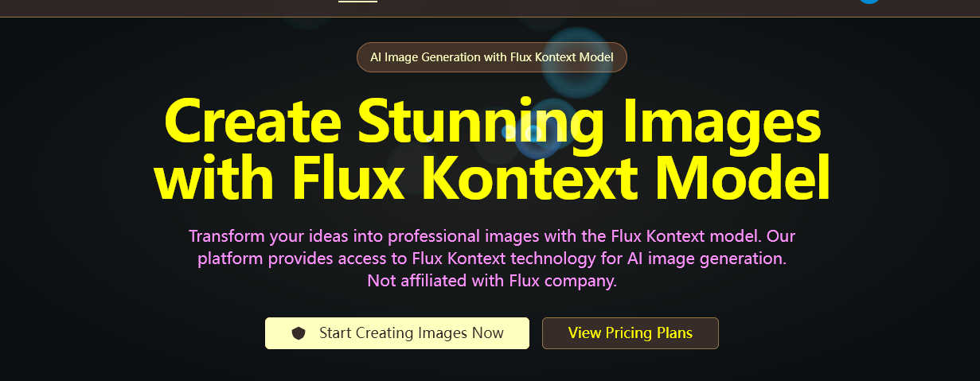Select the underlined active navigation tab
This screenshot has height=381, width=980.
tap(357, 2)
